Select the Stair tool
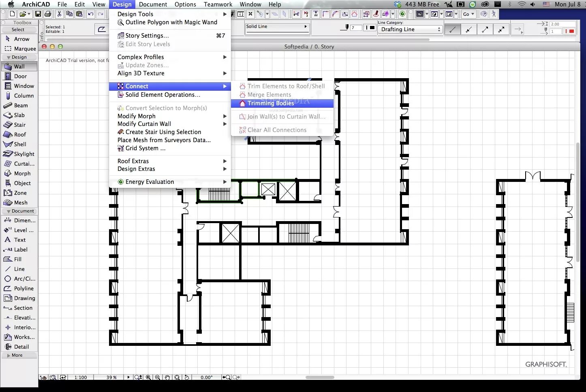This screenshot has height=392, width=586. click(x=19, y=125)
